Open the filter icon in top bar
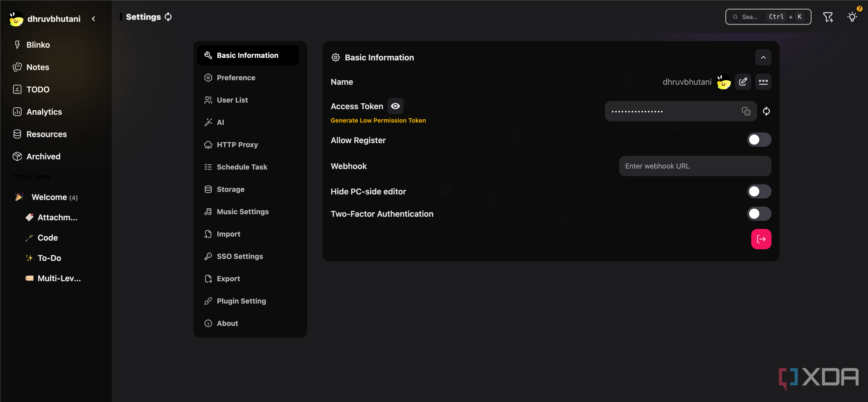 point(828,17)
